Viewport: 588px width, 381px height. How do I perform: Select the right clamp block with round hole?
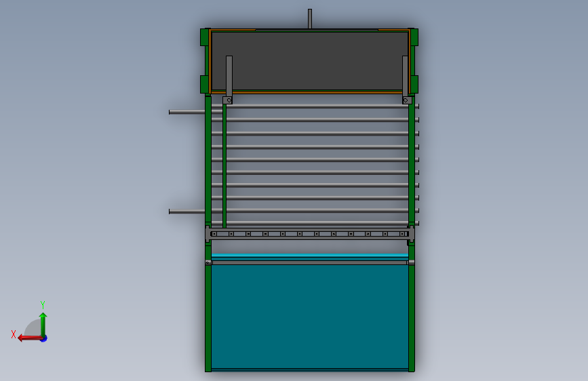(407, 100)
